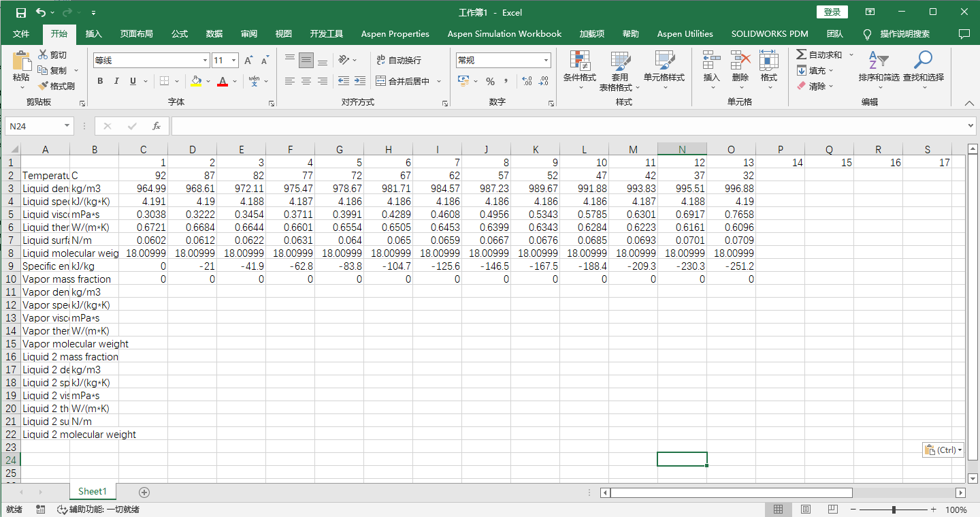Expand Merge and Center (合并后居中) dropdown arrow
This screenshot has height=517, width=980.
click(x=439, y=81)
